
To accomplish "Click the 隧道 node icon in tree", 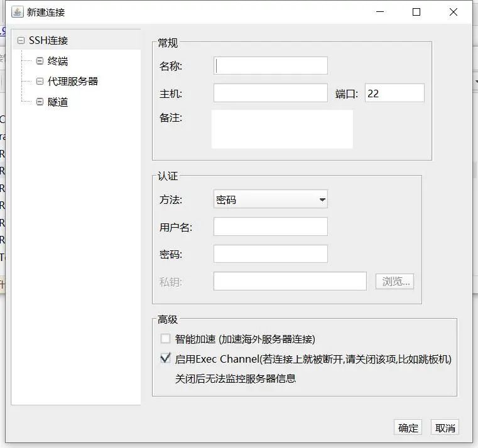I will point(40,102).
